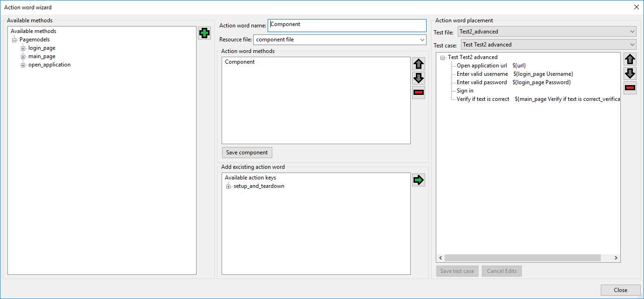The width and height of the screenshot is (644, 299).
Task: Click the Cancel Edits button
Action: click(x=501, y=271)
